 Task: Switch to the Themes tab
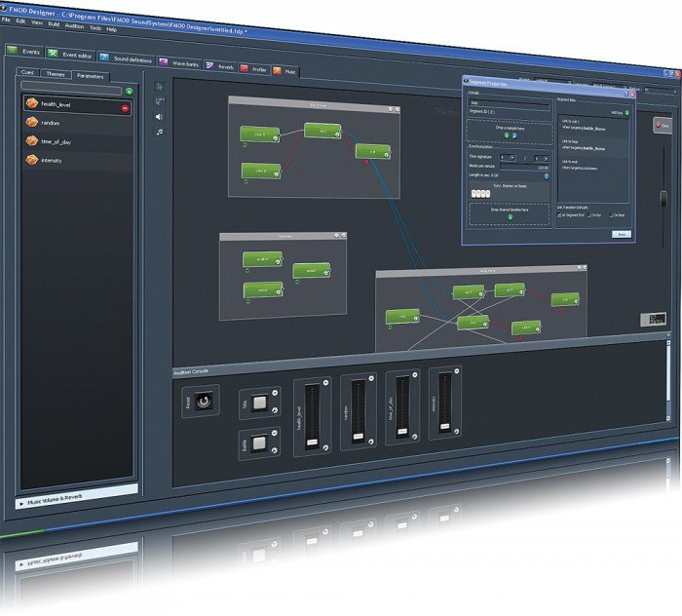(x=56, y=74)
